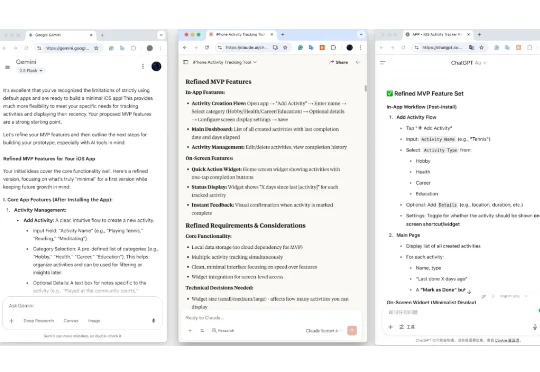Select Canvas in Gemini prompt bar
Viewport: 540px width, 372px height.
pyautogui.click(x=71, y=321)
